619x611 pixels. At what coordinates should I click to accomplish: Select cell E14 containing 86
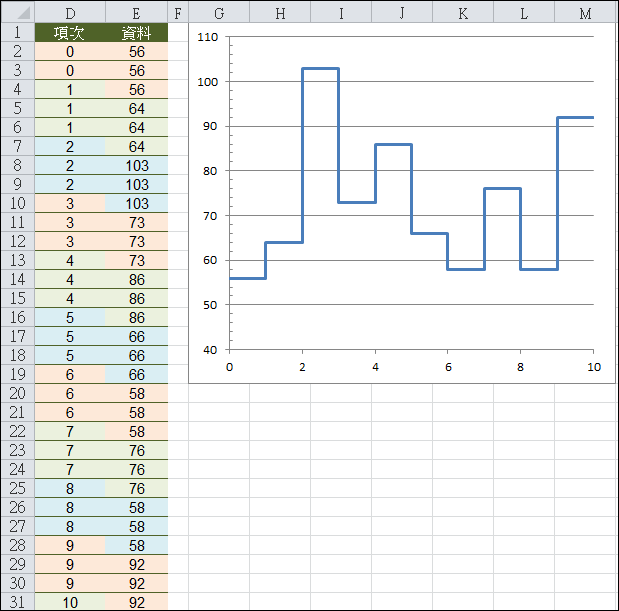tap(136, 279)
